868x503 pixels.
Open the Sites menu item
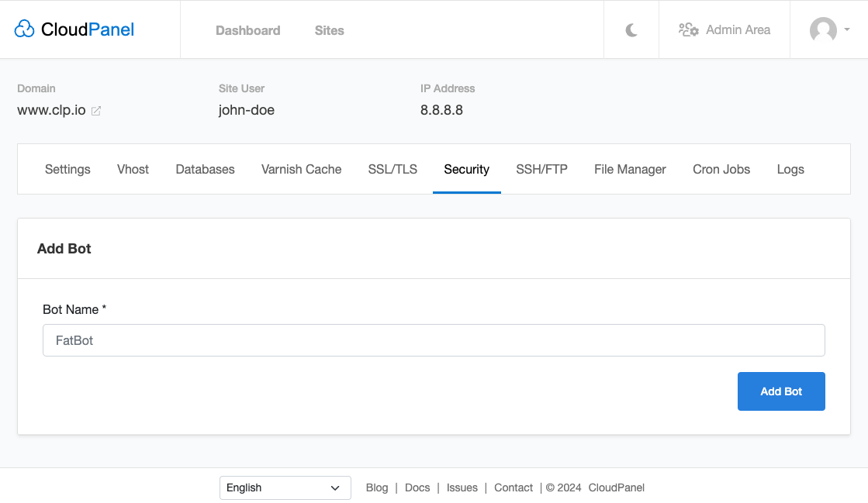tap(329, 30)
